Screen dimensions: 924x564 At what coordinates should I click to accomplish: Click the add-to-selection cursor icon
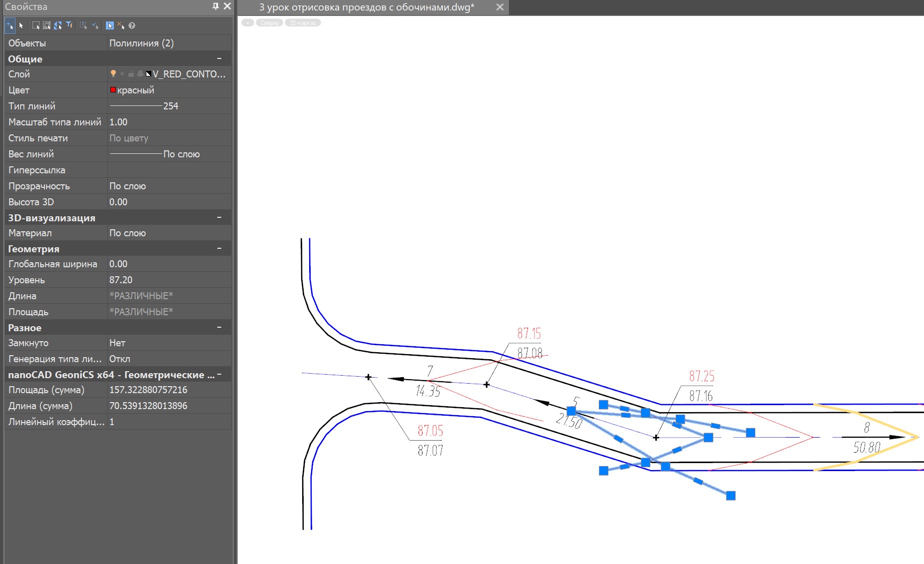9,25
